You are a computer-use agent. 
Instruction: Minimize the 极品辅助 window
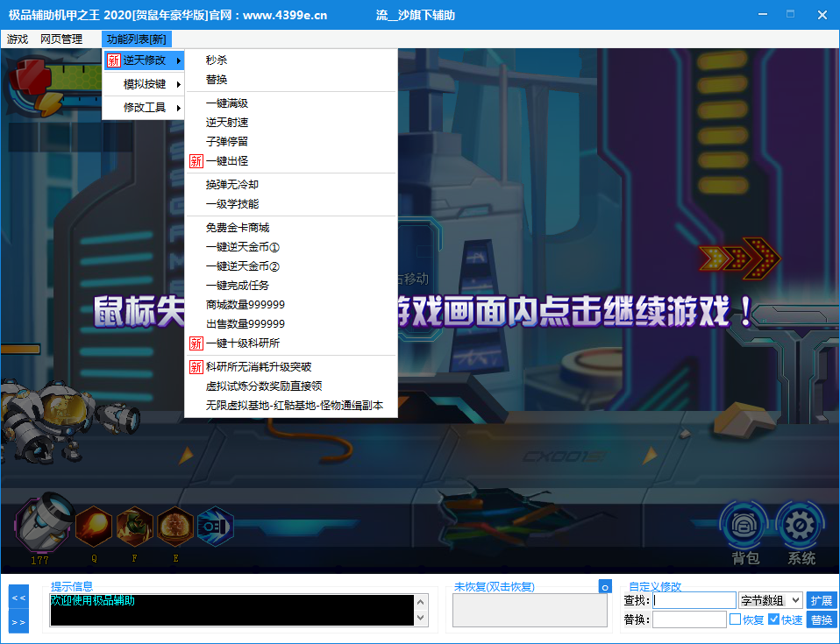[762, 14]
